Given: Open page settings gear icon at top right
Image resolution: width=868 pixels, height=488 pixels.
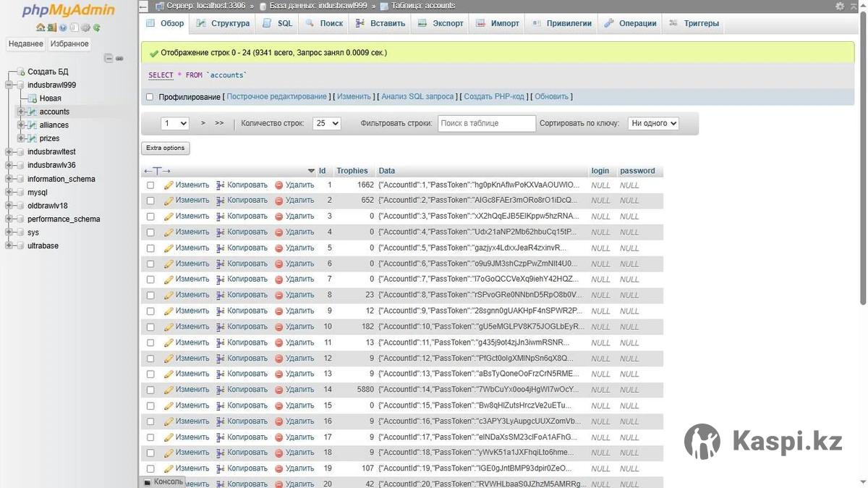Looking at the screenshot, I should pos(840,6).
